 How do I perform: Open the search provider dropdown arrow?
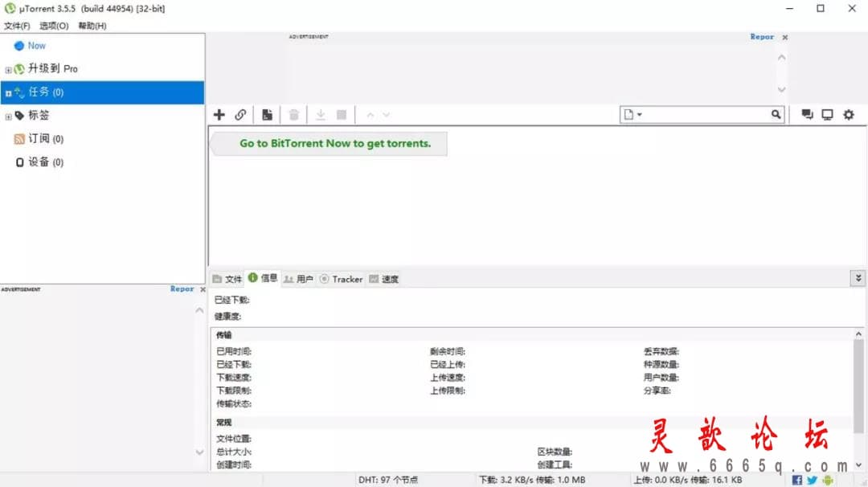pos(640,115)
